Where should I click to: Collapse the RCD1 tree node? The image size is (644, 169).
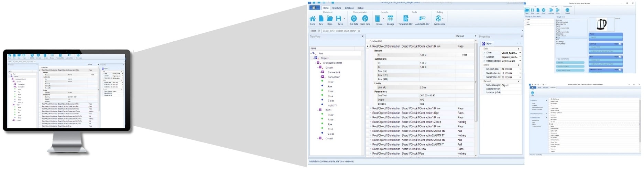(x=318, y=110)
